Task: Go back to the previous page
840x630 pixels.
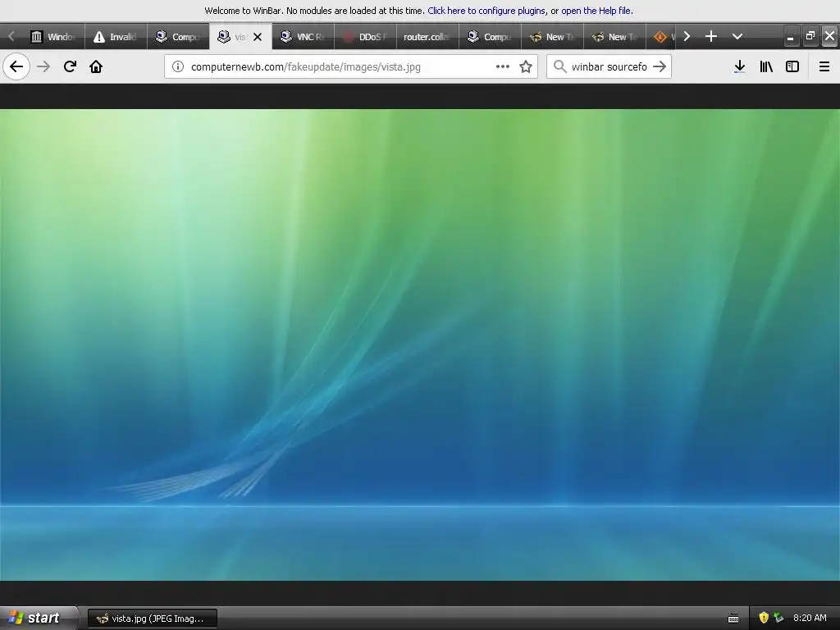Action: [16, 66]
